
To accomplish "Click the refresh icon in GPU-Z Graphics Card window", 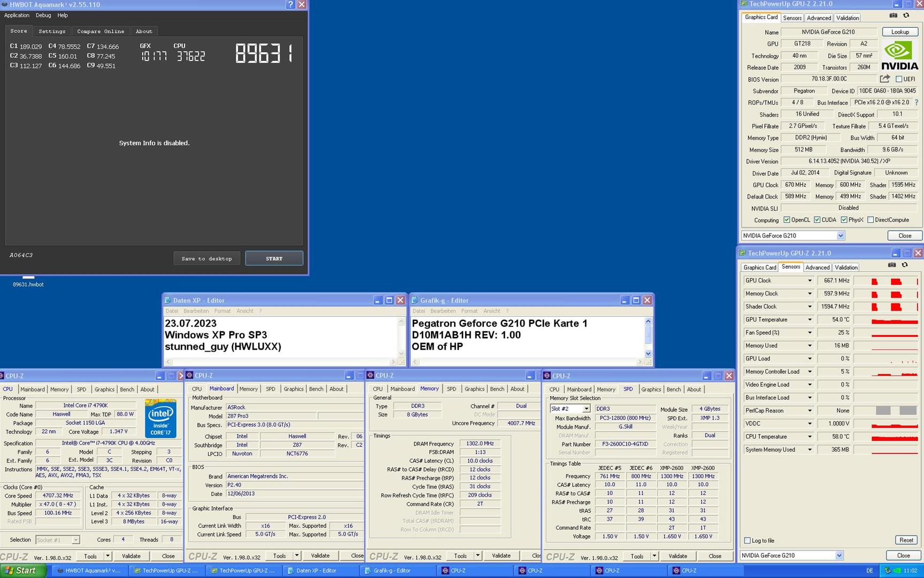I will pos(906,16).
